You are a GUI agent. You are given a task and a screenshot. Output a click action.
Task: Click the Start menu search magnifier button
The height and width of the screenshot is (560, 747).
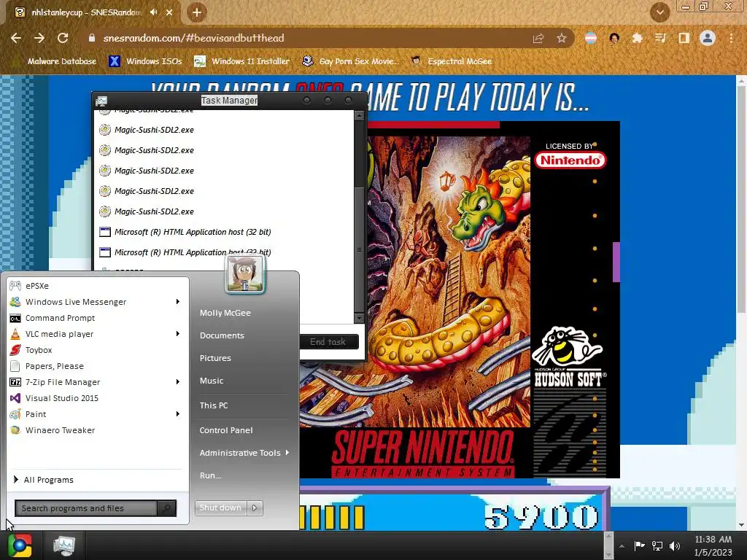point(167,508)
